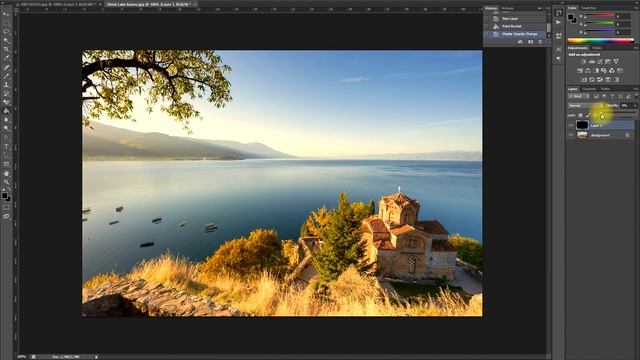Screen dimensions: 640x360
Task: Add a Vibrance adjustment
Action: (x=616, y=62)
